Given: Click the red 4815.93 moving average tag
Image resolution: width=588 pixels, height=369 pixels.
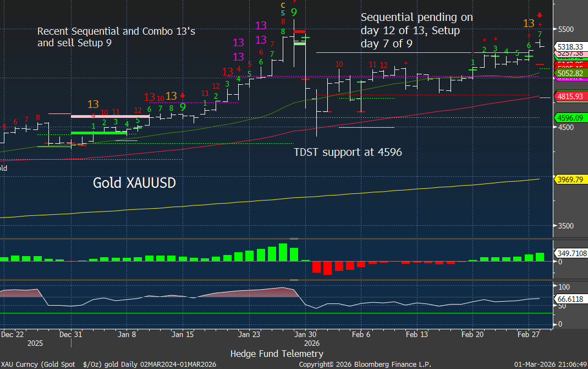Looking at the screenshot, I should pyautogui.click(x=569, y=96).
